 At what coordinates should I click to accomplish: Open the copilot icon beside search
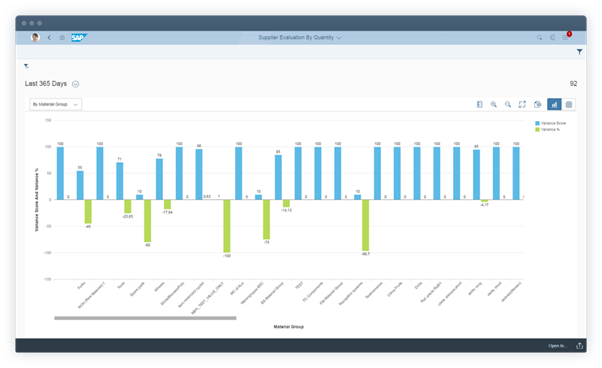coord(552,37)
